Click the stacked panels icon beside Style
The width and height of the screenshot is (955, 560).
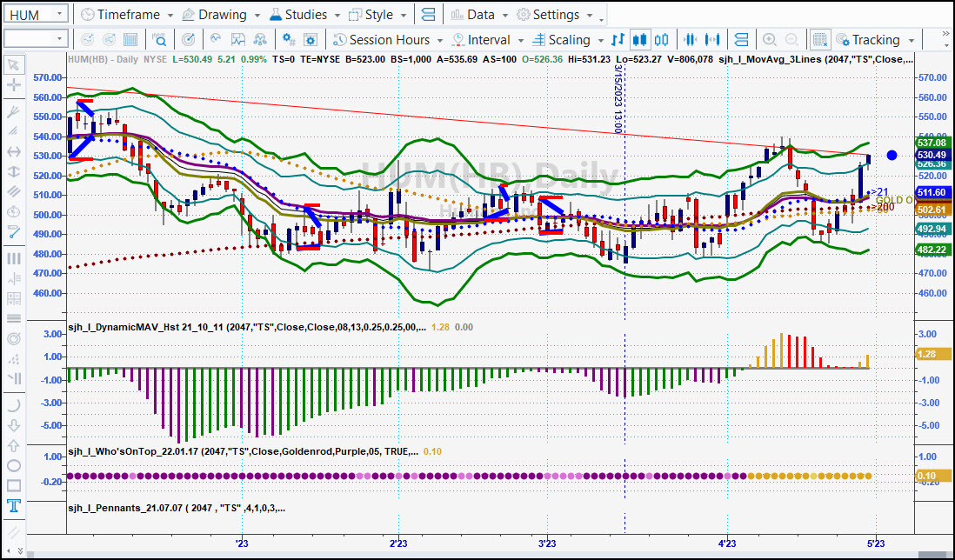428,15
